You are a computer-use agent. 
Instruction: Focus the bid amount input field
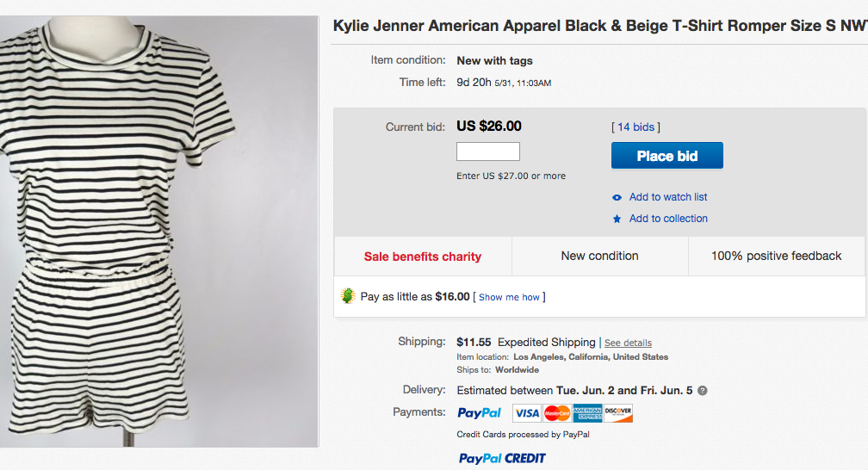coord(487,152)
